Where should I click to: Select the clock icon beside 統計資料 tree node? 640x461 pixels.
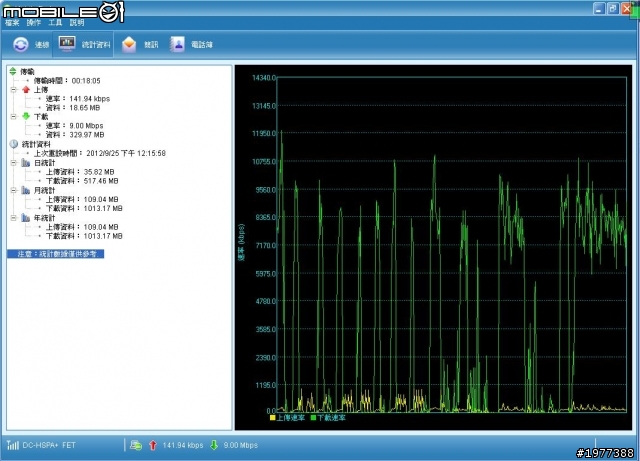pos(13,144)
